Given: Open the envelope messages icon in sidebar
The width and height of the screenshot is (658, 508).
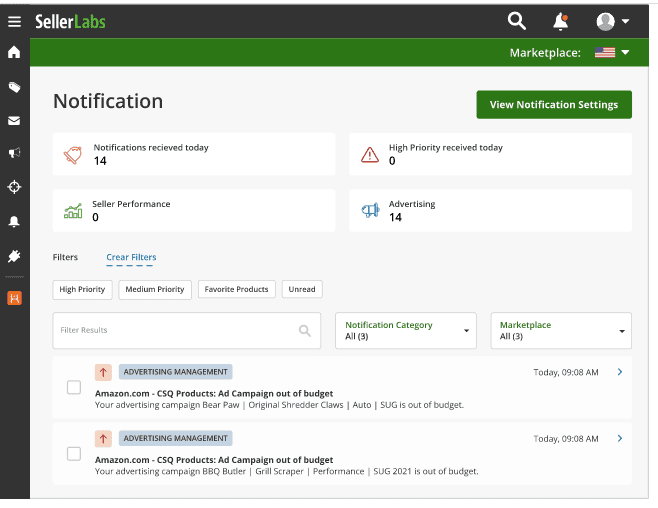Looking at the screenshot, I should pyautogui.click(x=14, y=121).
